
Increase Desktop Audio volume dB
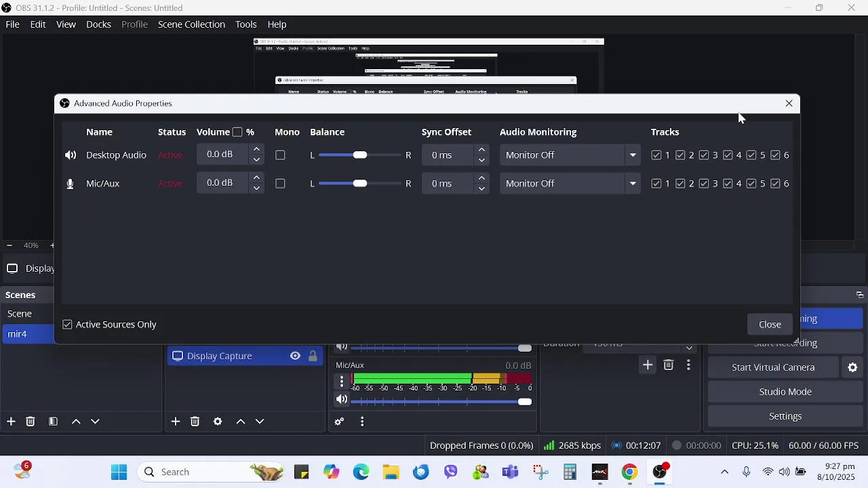click(x=256, y=149)
